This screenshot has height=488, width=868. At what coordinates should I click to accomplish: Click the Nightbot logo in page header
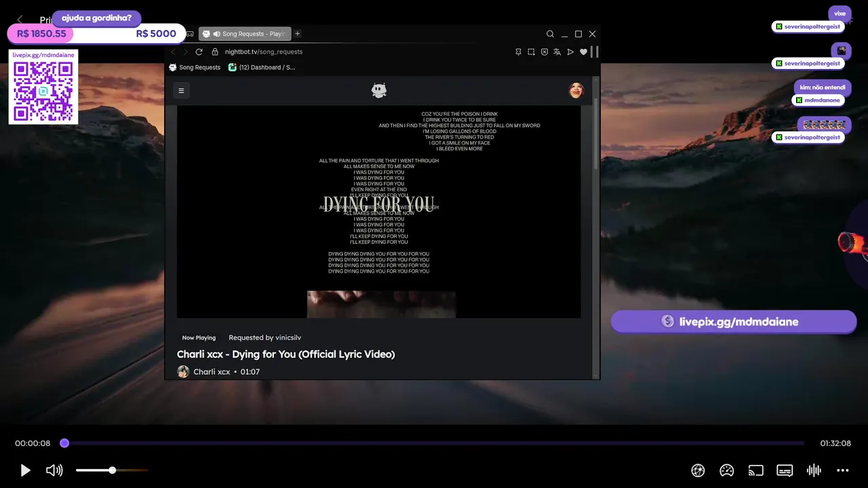tap(379, 90)
